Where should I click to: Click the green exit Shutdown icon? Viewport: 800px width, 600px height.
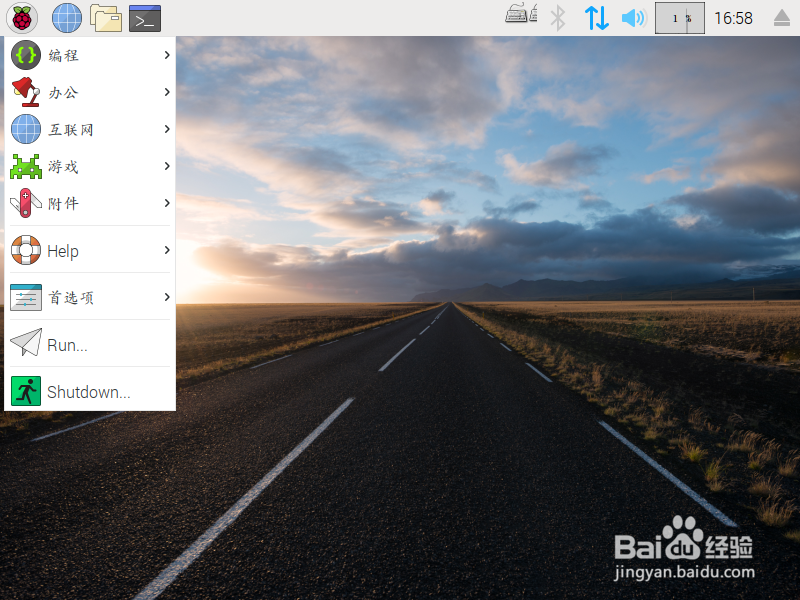click(26, 391)
